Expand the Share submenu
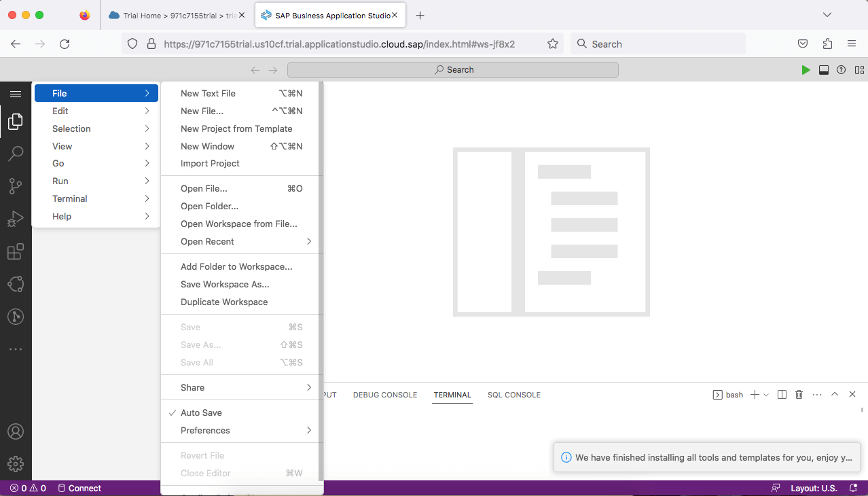The width and height of the screenshot is (868, 496). [240, 388]
